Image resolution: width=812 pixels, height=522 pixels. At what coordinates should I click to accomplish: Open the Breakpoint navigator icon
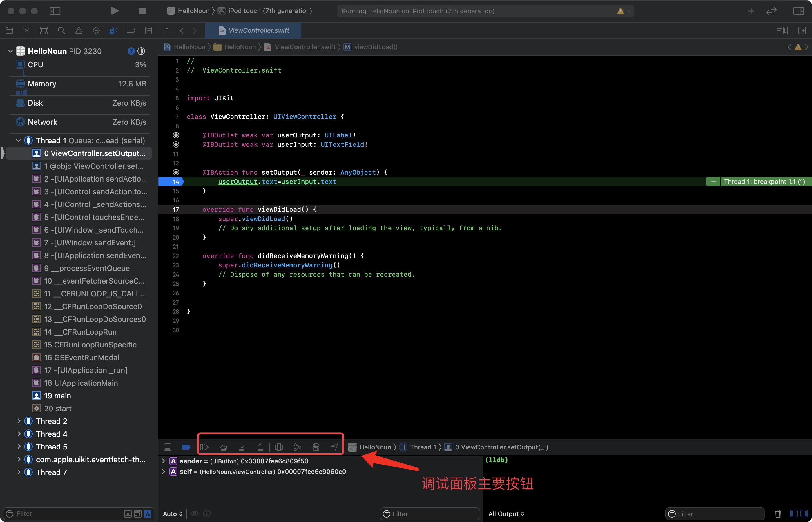click(131, 30)
